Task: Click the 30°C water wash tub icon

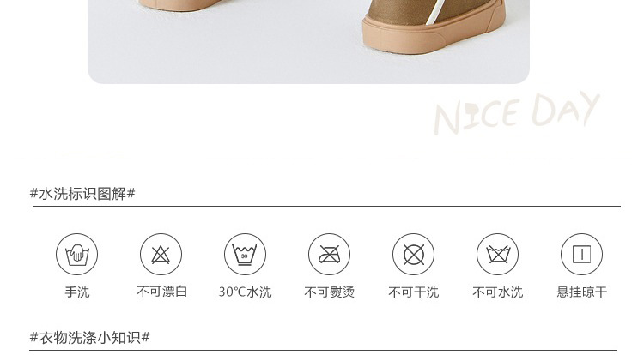Action: [245, 254]
